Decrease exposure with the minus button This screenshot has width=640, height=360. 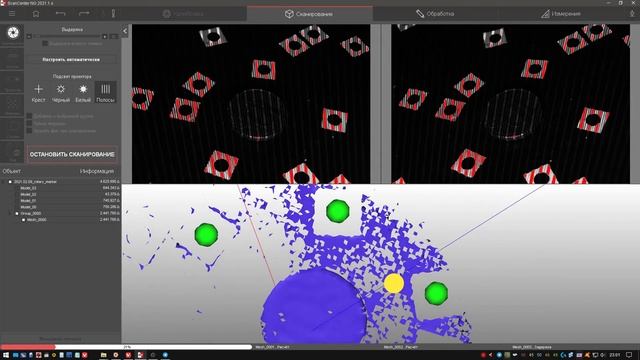click(29, 37)
